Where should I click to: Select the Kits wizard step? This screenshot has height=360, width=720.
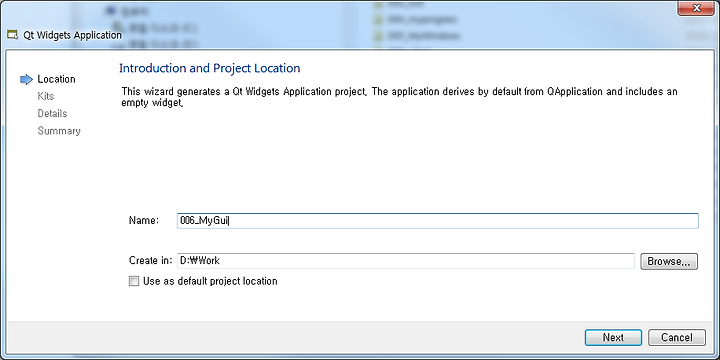click(x=46, y=96)
